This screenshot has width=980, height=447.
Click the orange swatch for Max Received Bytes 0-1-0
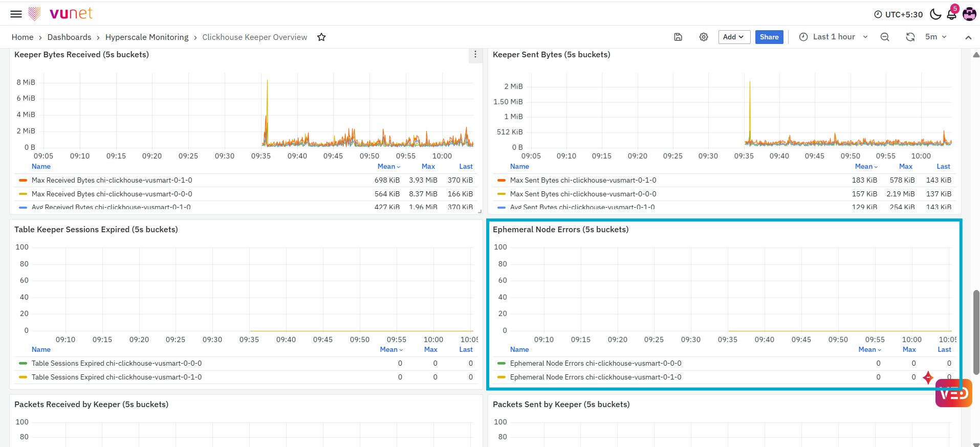23,180
